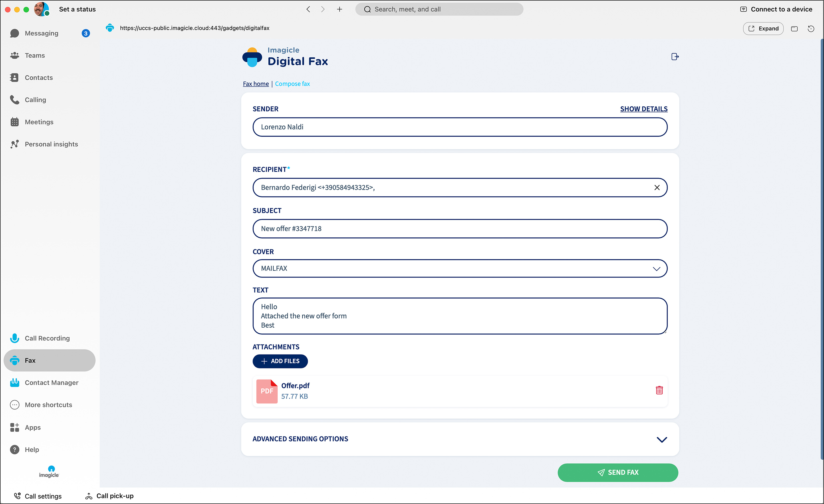
Task: Click Add Files button under Attachments
Action: [280, 361]
